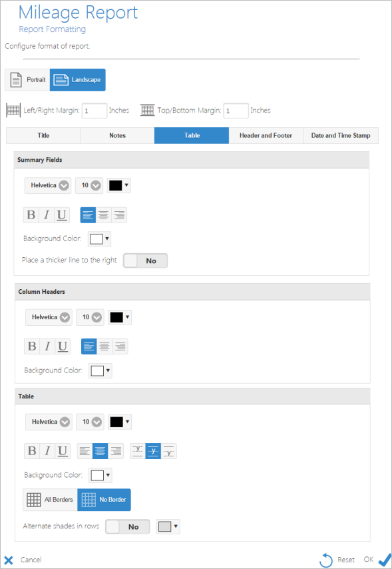Open Column Headers background color dropdown

point(100,371)
